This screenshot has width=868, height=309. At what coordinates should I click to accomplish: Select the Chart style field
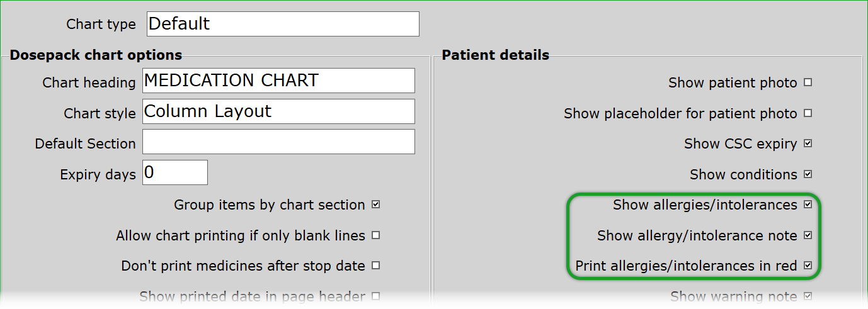278,111
